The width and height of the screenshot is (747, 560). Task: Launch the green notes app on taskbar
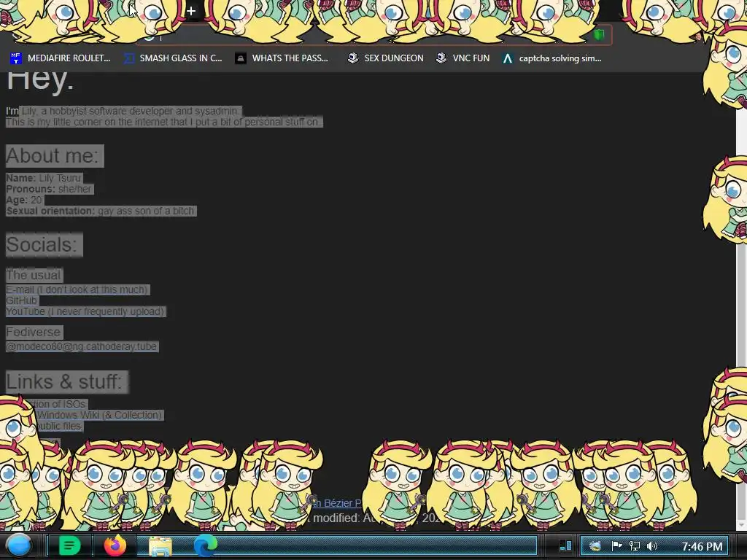(x=69, y=545)
